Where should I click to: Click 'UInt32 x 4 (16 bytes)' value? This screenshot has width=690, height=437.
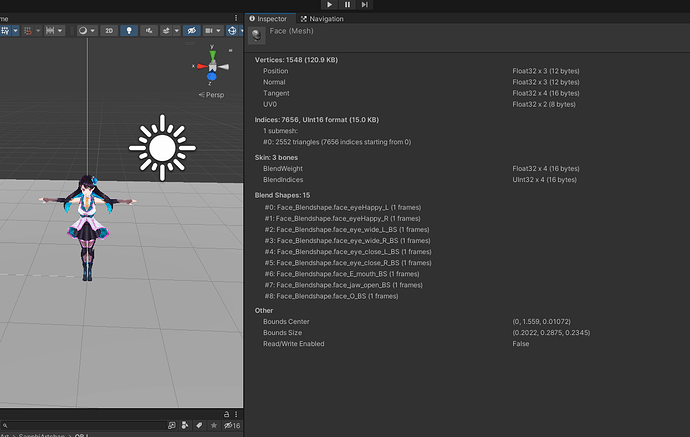pyautogui.click(x=544, y=180)
